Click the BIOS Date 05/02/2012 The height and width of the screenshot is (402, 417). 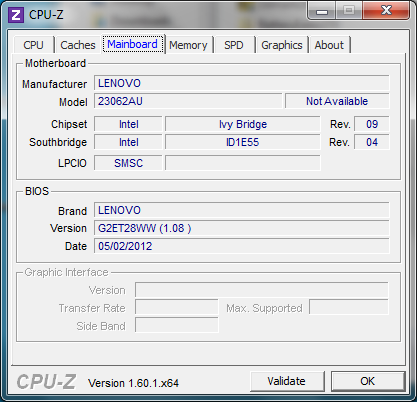pyautogui.click(x=242, y=246)
